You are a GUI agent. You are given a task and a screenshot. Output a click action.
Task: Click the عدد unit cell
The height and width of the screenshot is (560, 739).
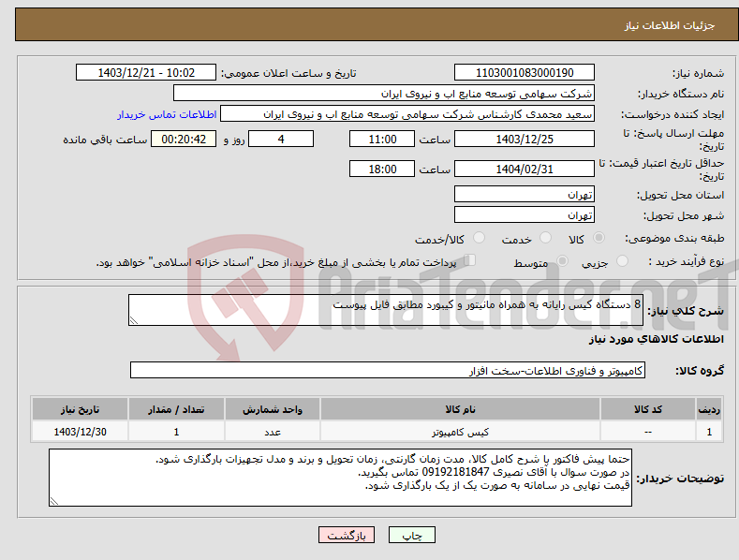(273, 432)
